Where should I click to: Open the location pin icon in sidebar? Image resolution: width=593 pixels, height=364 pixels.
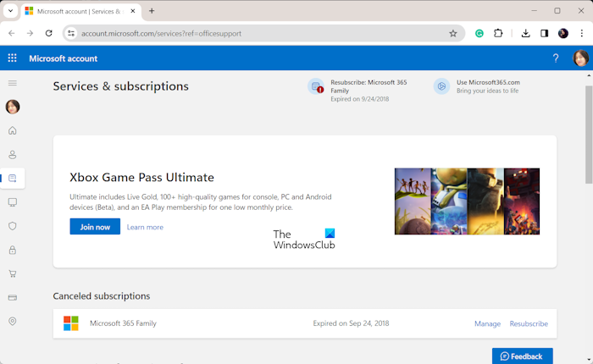pos(13,321)
